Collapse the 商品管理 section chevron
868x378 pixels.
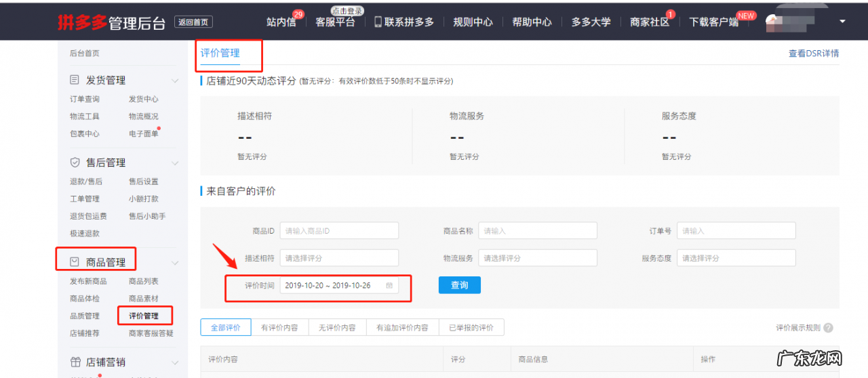(175, 263)
